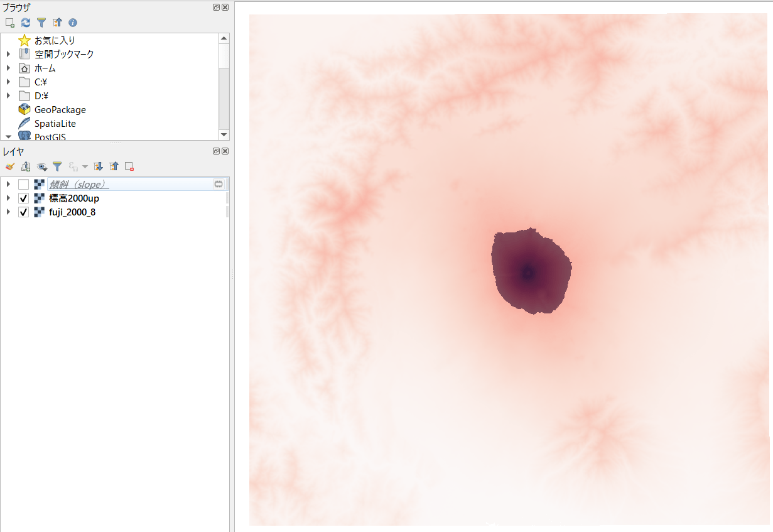Select D:¥ drive entry

point(41,95)
